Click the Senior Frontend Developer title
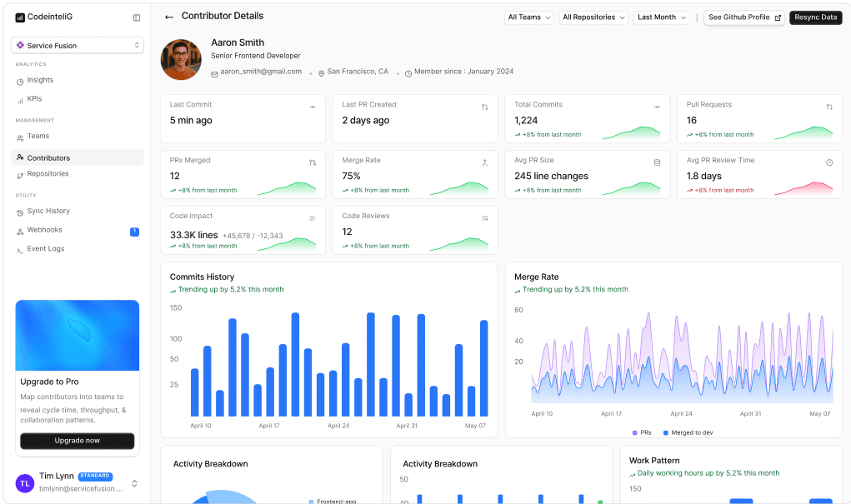The image size is (851, 504). click(x=256, y=55)
